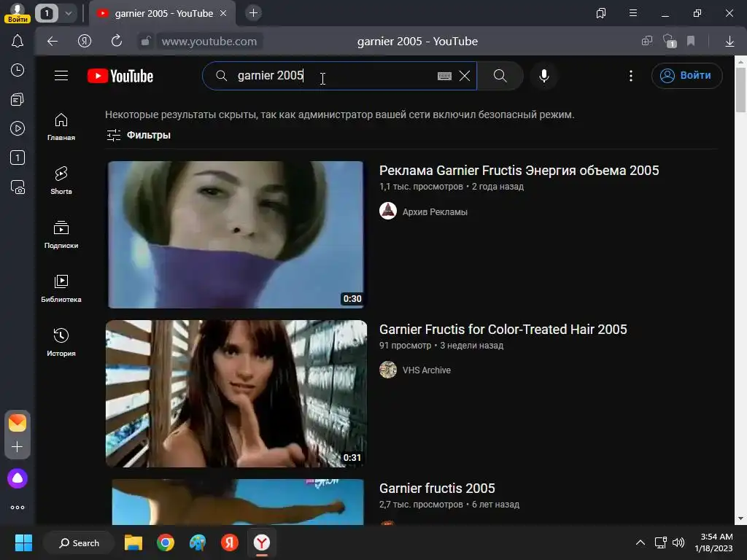Visit the VHS Archive channel
Viewport: 747px width, 560px height.
(426, 370)
